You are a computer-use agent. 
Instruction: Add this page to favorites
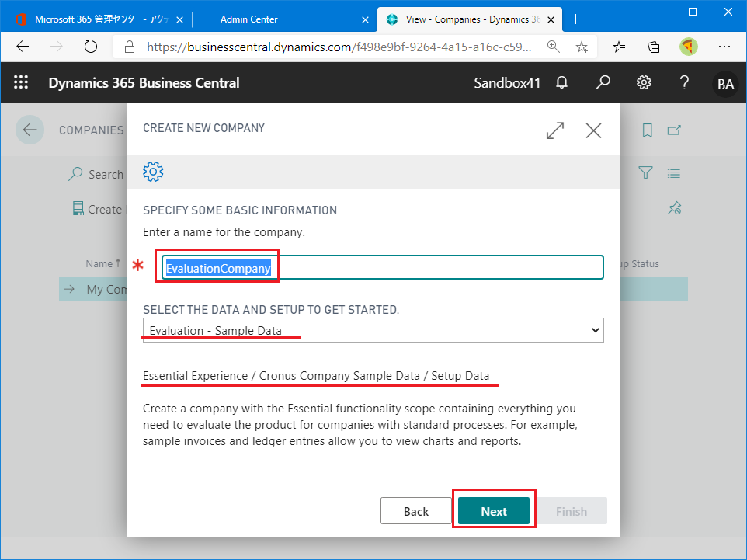pos(582,47)
